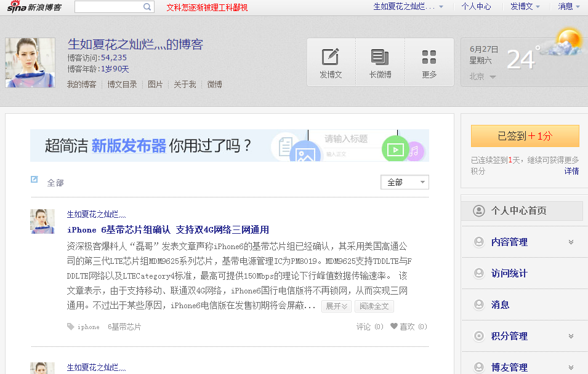Expand the post with 展开 button
Viewport: 588px width, 374px height.
[336, 306]
